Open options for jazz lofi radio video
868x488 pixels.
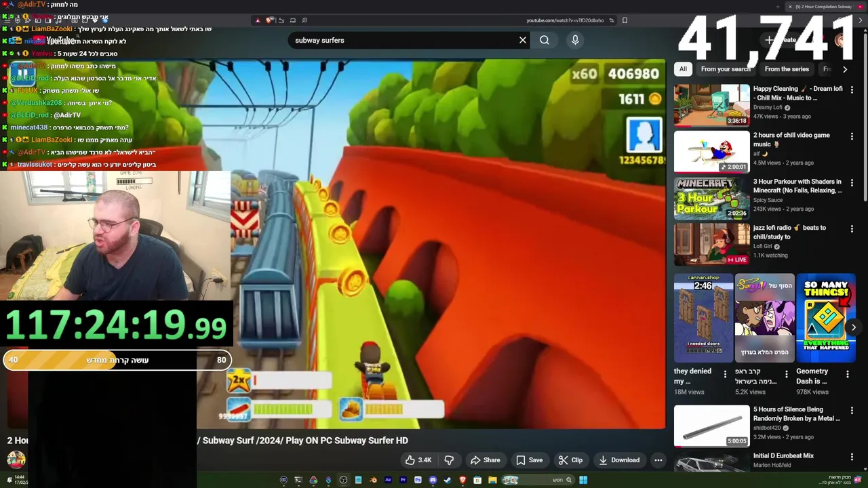[x=852, y=228]
